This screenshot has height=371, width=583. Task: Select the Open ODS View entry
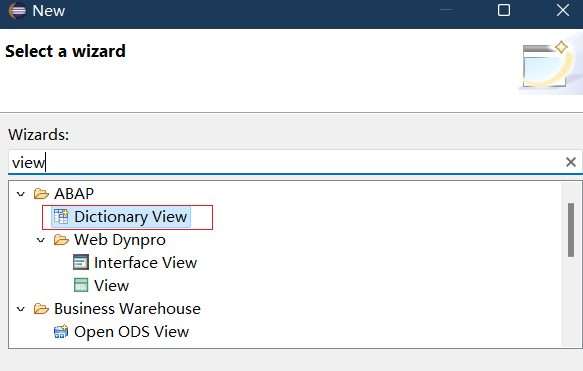point(132,332)
